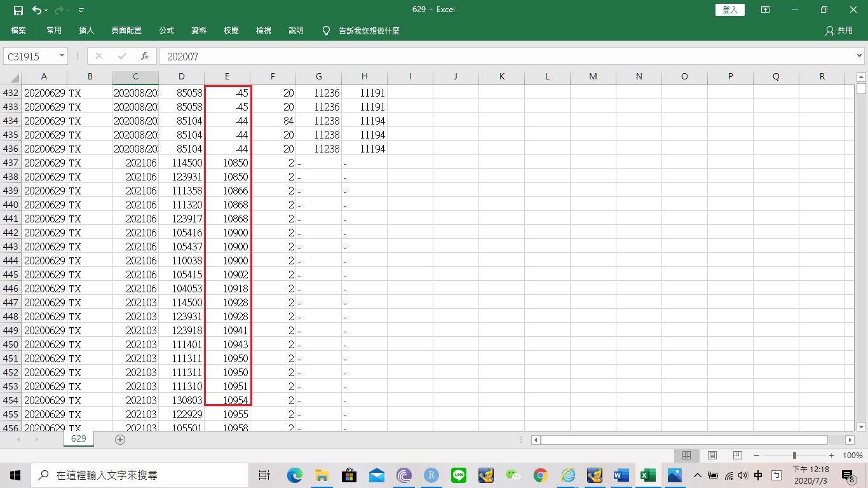Select the 629 sheet tab
Image resolution: width=868 pixels, height=488 pixels.
pos(79,439)
